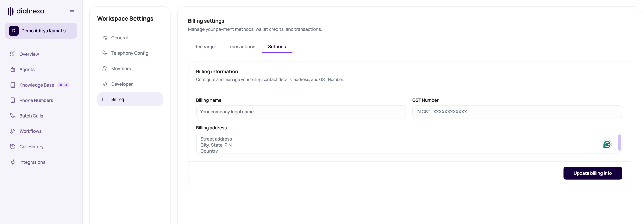Switch to the Recharge tab
The height and width of the screenshot is (224, 644).
click(204, 47)
